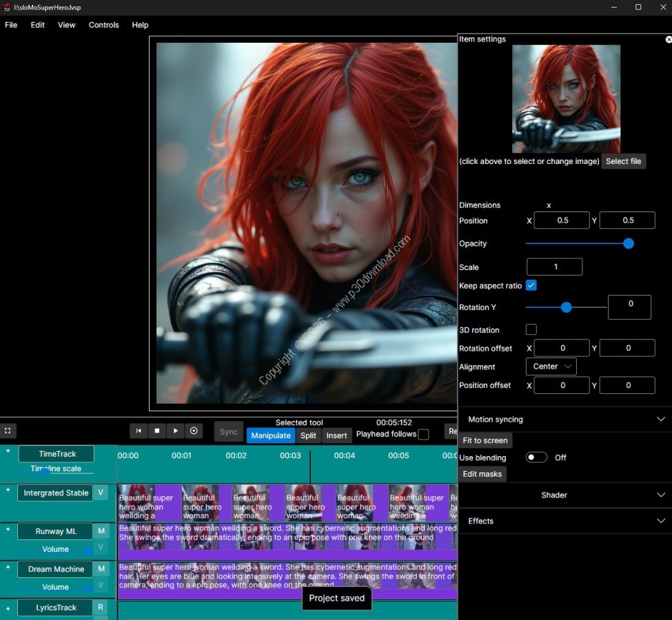This screenshot has width=672, height=620.
Task: Click the Edit masks button
Action: pyautogui.click(x=482, y=474)
